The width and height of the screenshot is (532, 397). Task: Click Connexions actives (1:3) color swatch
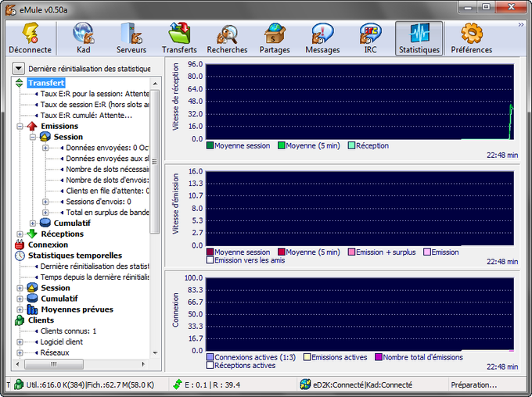210,357
